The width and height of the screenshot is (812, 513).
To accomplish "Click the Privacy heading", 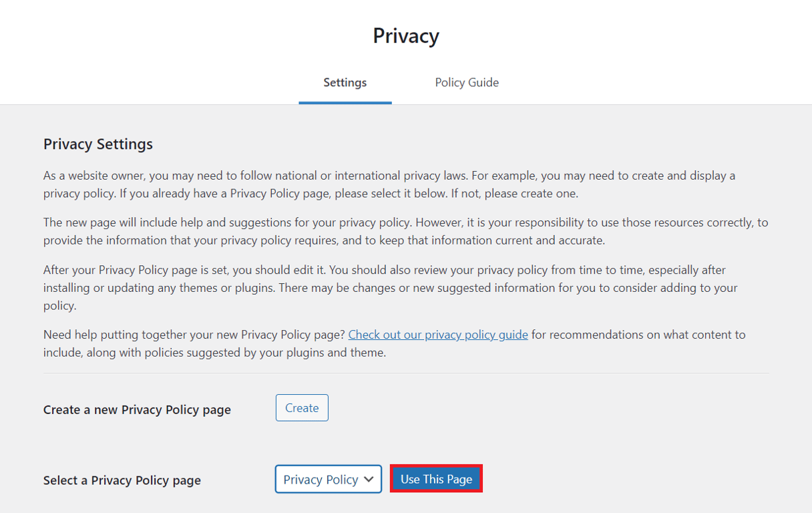I will click(405, 36).
